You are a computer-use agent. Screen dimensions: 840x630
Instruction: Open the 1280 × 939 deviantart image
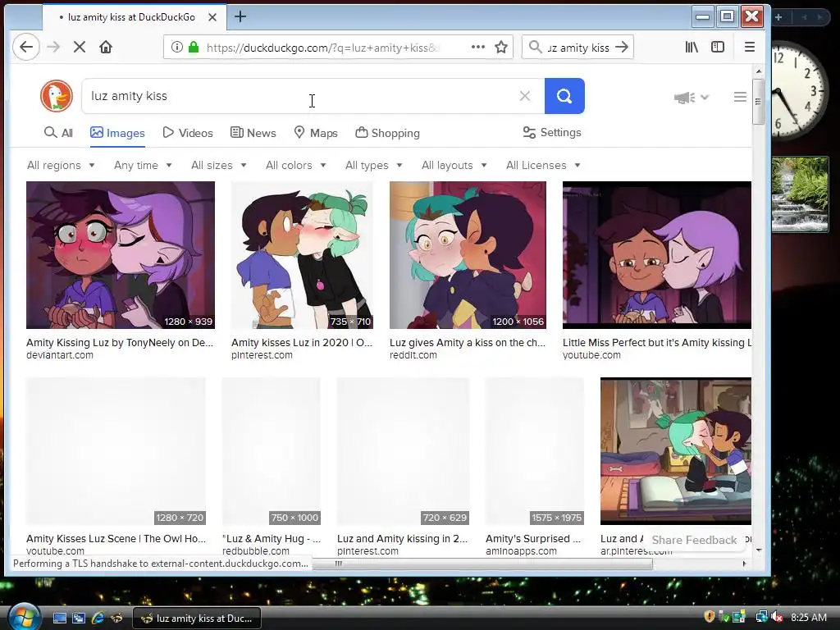tap(121, 255)
